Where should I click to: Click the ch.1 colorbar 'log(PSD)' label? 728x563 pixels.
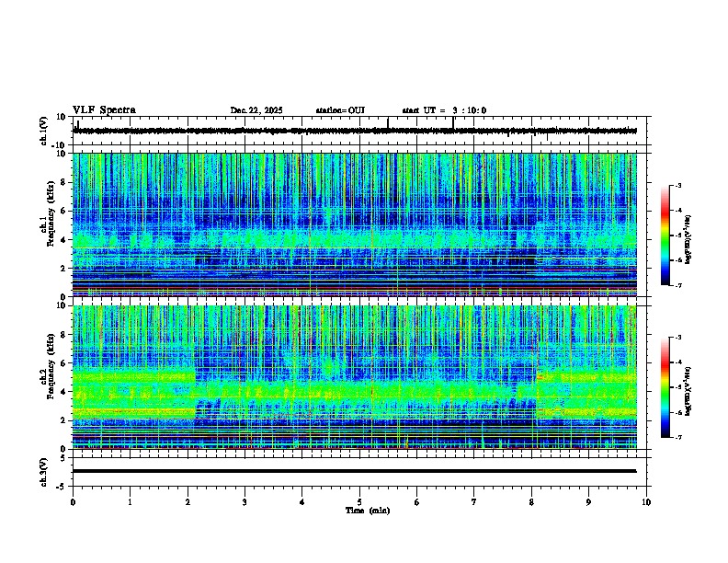[x=688, y=240]
